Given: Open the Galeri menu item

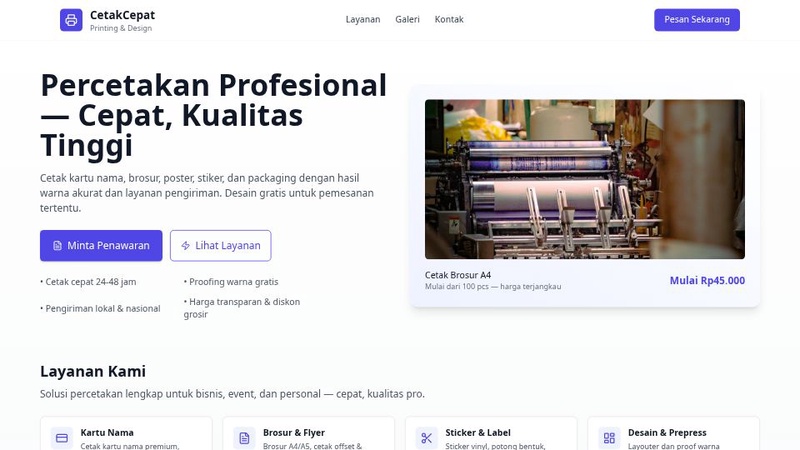Looking at the screenshot, I should pyautogui.click(x=407, y=19).
